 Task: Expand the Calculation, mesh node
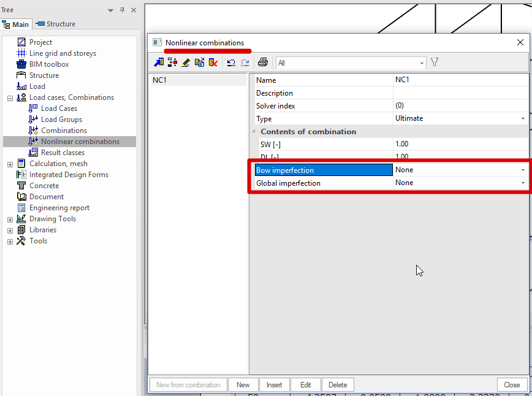click(x=10, y=164)
